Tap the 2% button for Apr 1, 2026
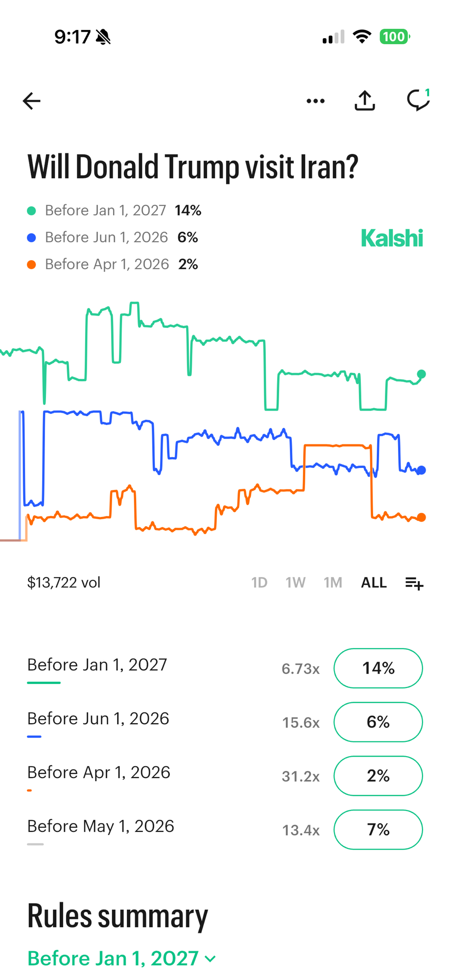This screenshot has width=450, height=980. point(378,776)
